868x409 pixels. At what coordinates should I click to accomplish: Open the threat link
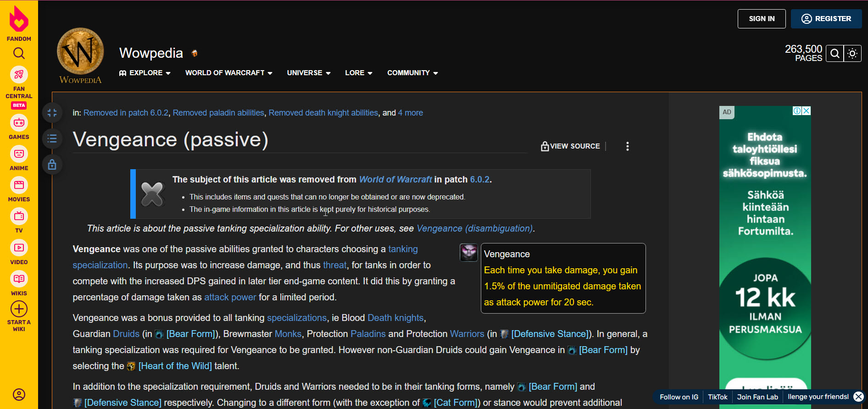coord(335,265)
